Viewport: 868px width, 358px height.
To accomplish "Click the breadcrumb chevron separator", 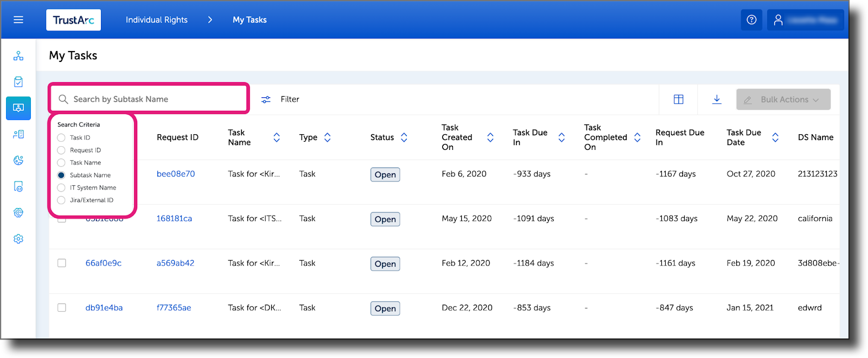I will (x=210, y=20).
